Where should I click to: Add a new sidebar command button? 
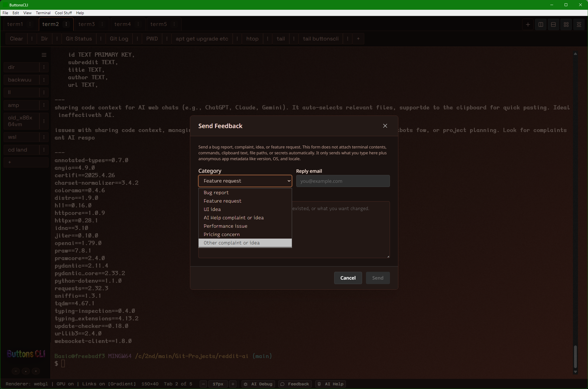[26, 162]
